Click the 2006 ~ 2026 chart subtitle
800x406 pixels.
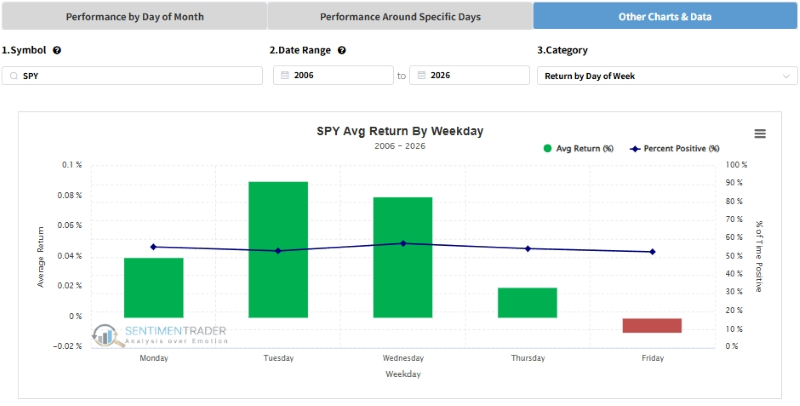pyautogui.click(x=400, y=146)
